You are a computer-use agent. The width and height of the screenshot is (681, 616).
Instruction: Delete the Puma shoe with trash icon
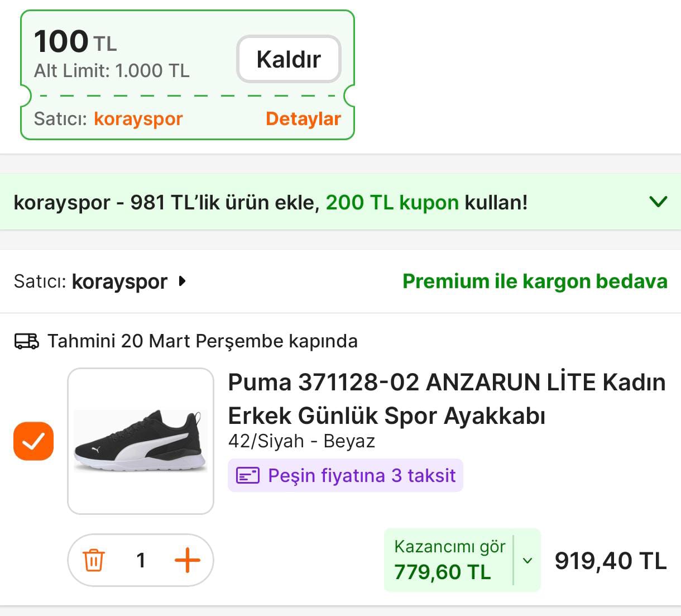pos(93,560)
